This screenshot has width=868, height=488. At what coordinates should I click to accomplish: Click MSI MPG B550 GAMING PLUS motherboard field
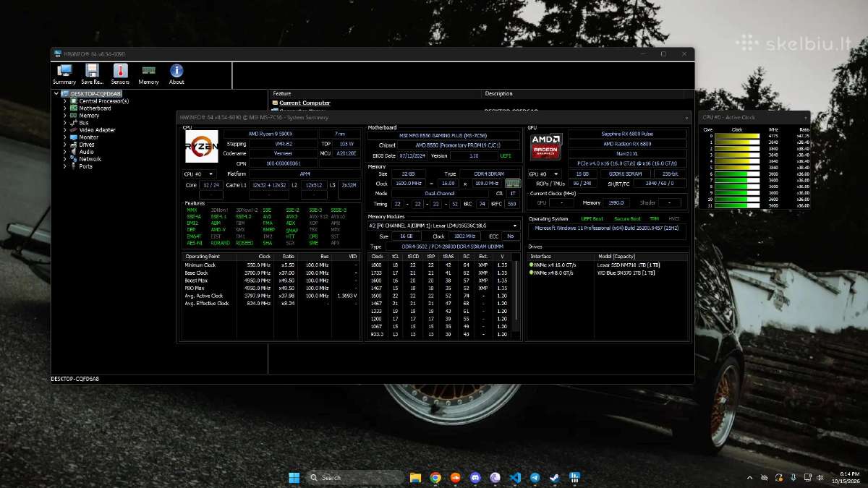point(443,134)
